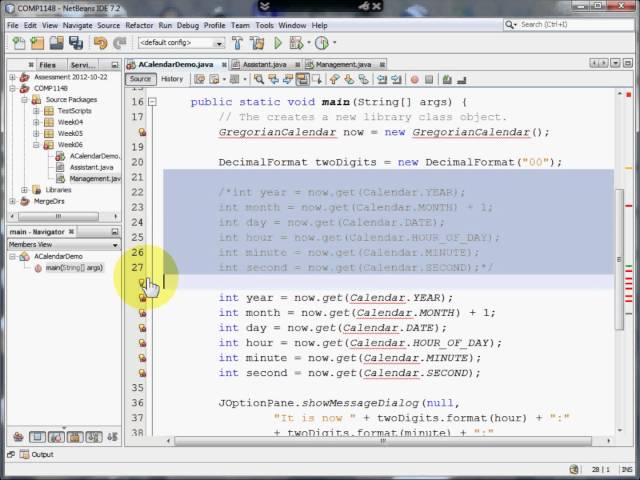The width and height of the screenshot is (640, 480).
Task: Click the Uncomment lines editor icon
Action: pos(462,80)
